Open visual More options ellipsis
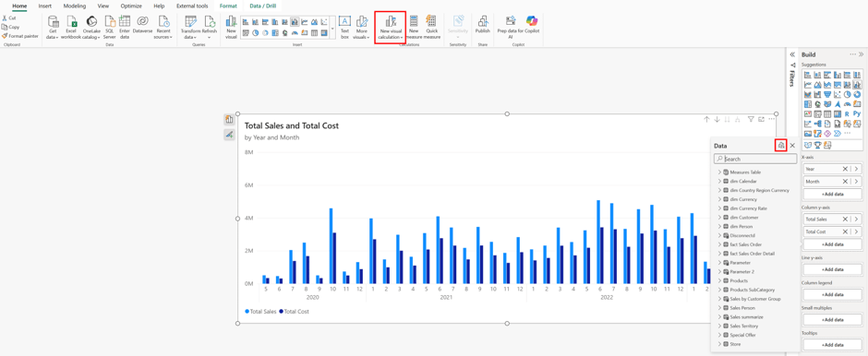The image size is (868, 356). [772, 119]
